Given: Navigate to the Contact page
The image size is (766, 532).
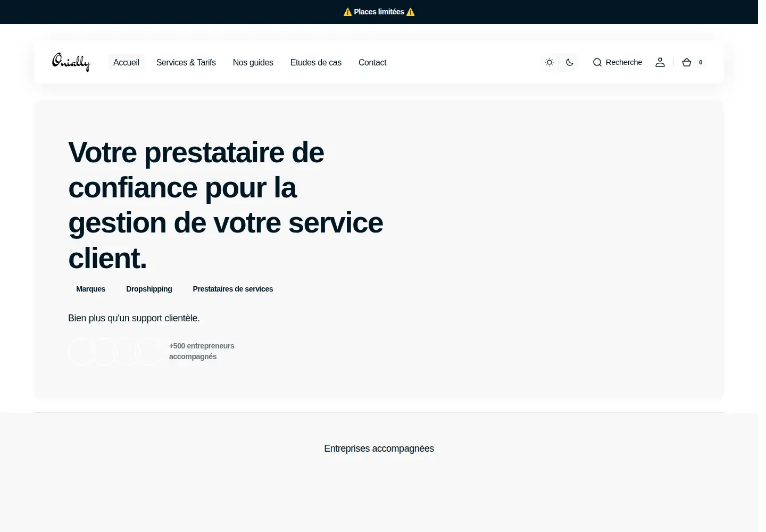Looking at the screenshot, I should [372, 62].
